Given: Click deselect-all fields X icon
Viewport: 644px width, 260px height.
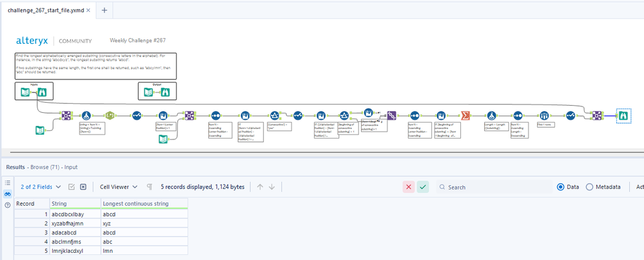Looking at the screenshot, I should point(83,187).
